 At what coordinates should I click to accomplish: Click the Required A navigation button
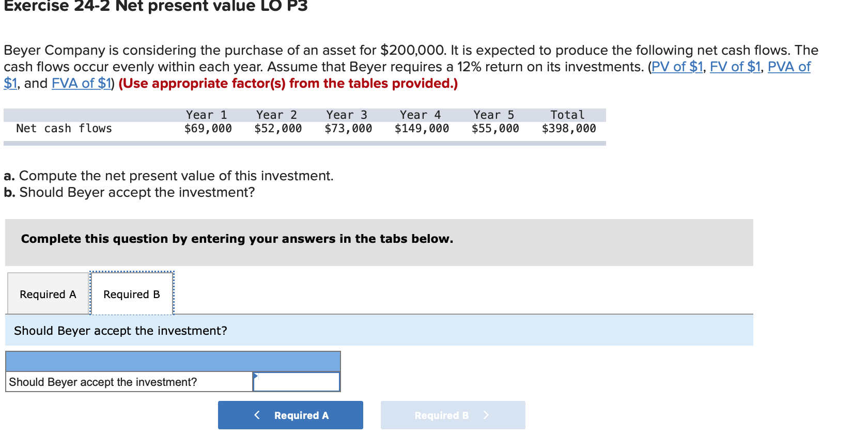[x=290, y=415]
